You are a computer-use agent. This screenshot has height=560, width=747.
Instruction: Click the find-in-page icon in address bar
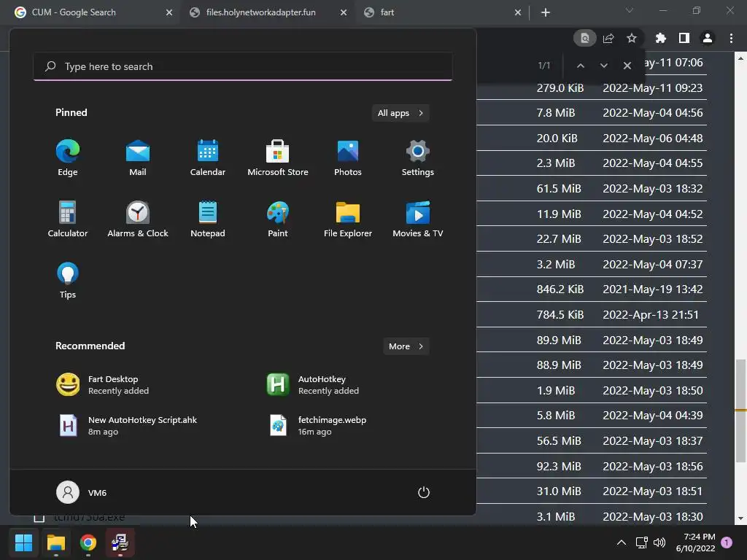584,38
